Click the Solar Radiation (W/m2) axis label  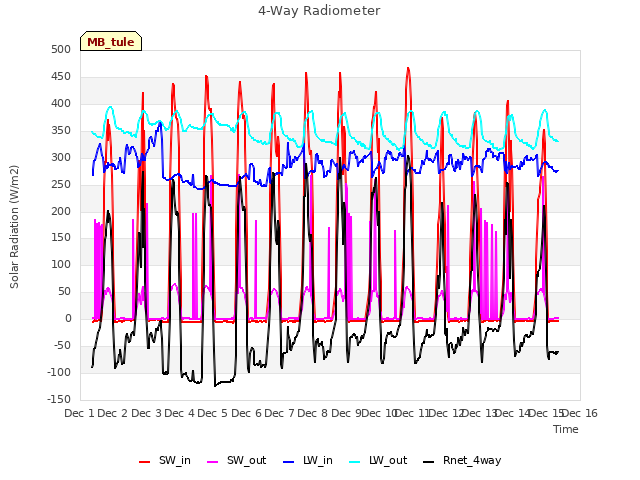(14, 227)
